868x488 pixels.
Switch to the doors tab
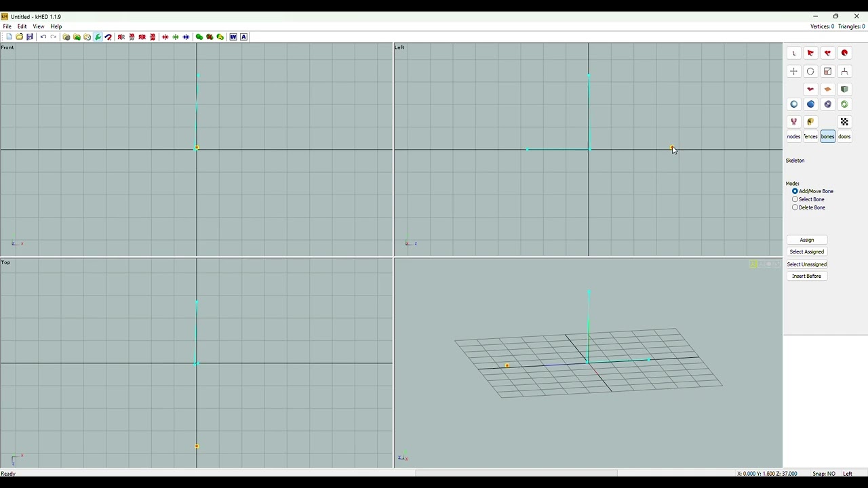[844, 137]
